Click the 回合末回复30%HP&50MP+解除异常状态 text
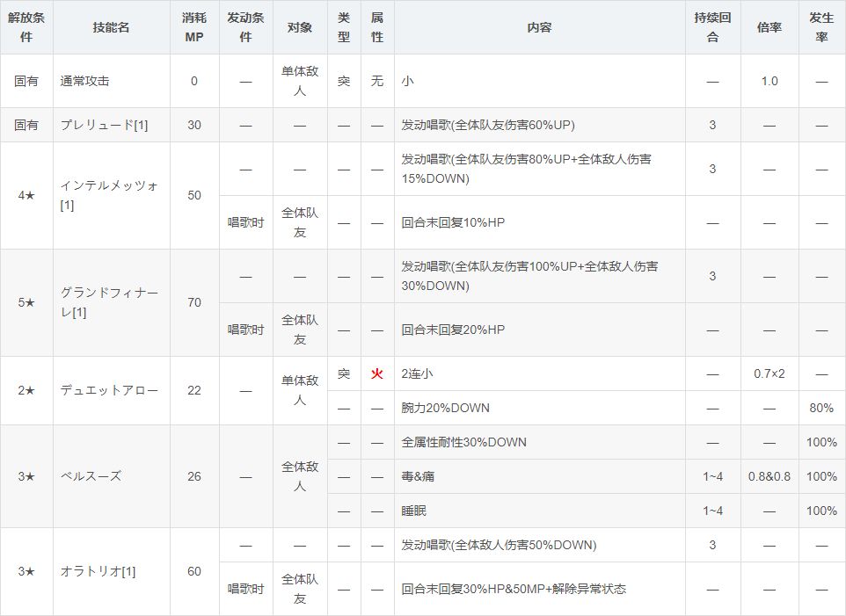The height and width of the screenshot is (616, 846). 514,589
